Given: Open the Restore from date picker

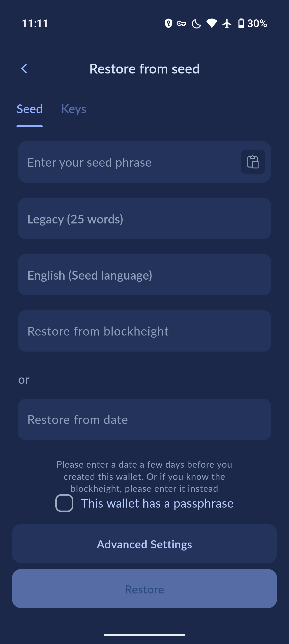Looking at the screenshot, I should pos(144,419).
